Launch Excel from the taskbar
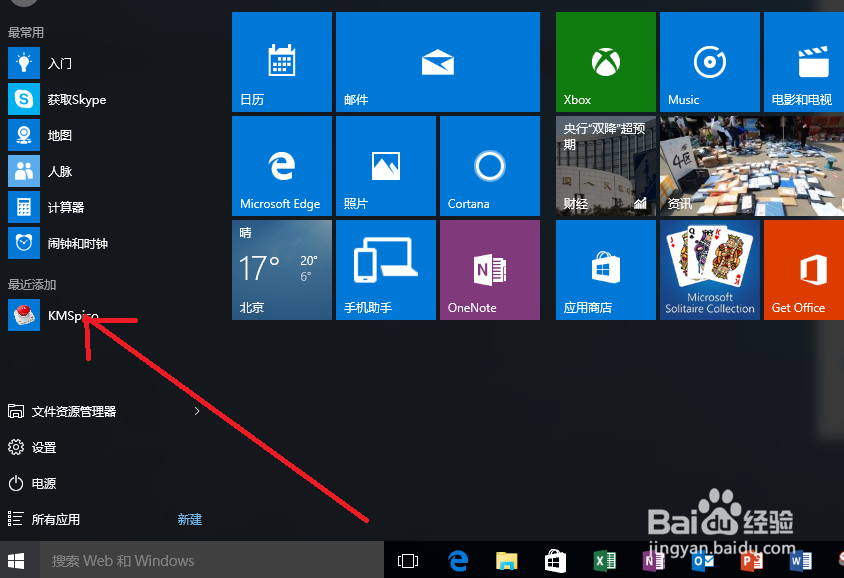 click(x=604, y=561)
